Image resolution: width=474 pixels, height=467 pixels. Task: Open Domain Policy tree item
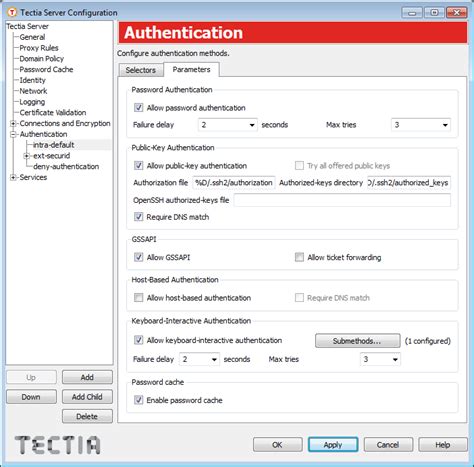(42, 59)
